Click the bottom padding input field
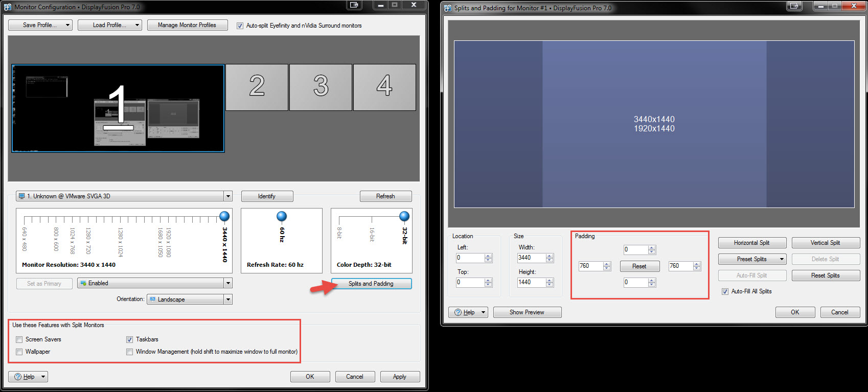 [635, 283]
